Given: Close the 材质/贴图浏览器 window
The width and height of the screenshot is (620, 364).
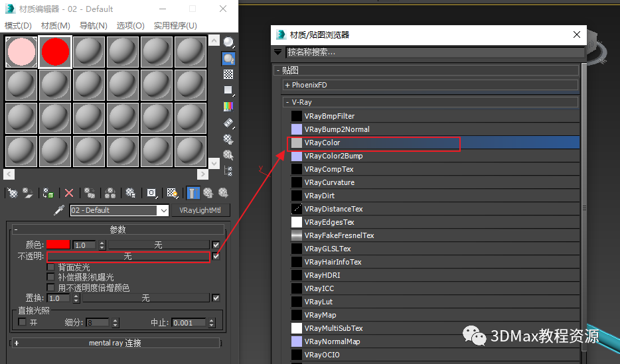Looking at the screenshot, I should (x=577, y=34).
